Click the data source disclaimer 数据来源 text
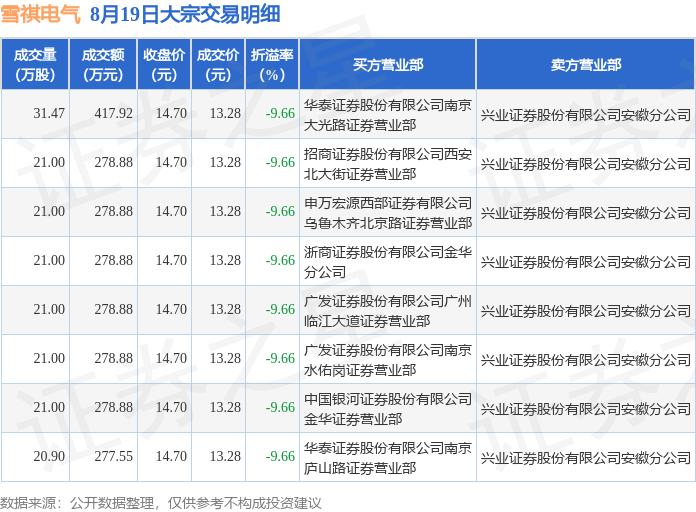 point(161,503)
